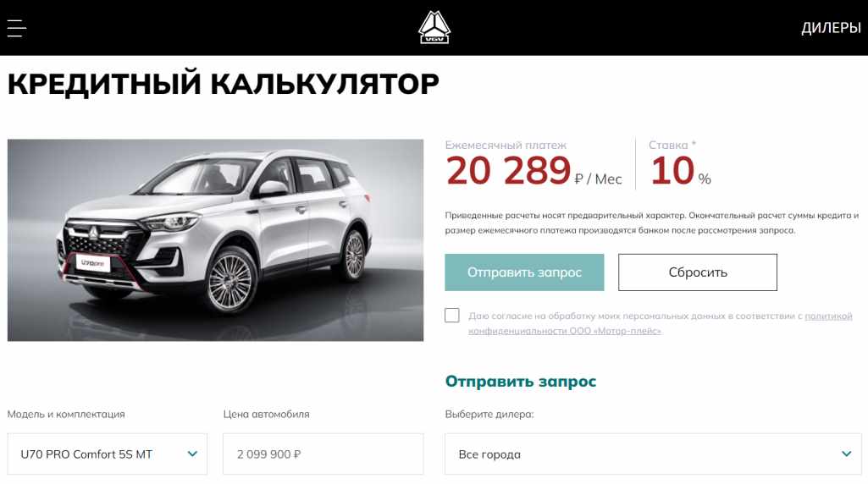The height and width of the screenshot is (484, 868).
Task: Click the 10% interest rate value
Action: 680,170
